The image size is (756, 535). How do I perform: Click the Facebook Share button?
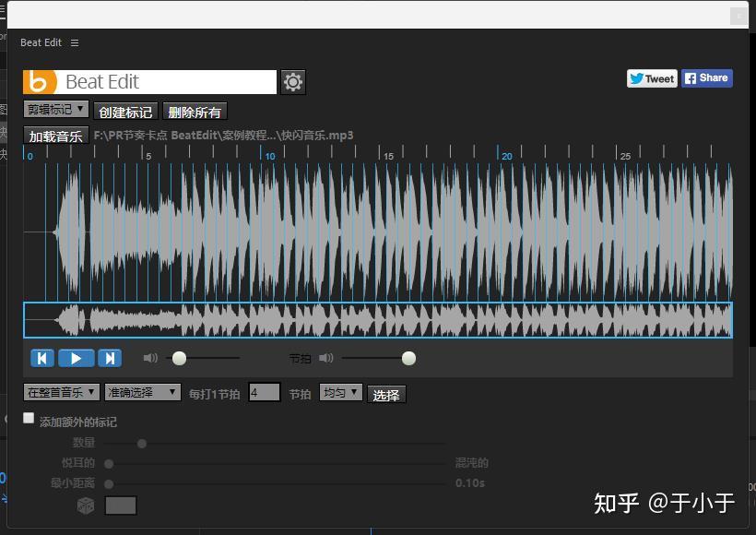707,78
